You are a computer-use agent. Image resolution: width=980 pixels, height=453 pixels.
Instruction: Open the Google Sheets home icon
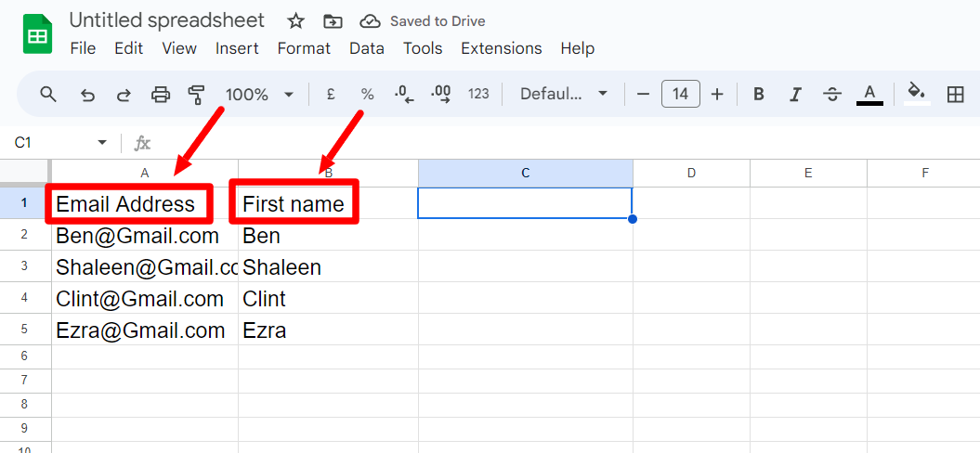[37, 34]
